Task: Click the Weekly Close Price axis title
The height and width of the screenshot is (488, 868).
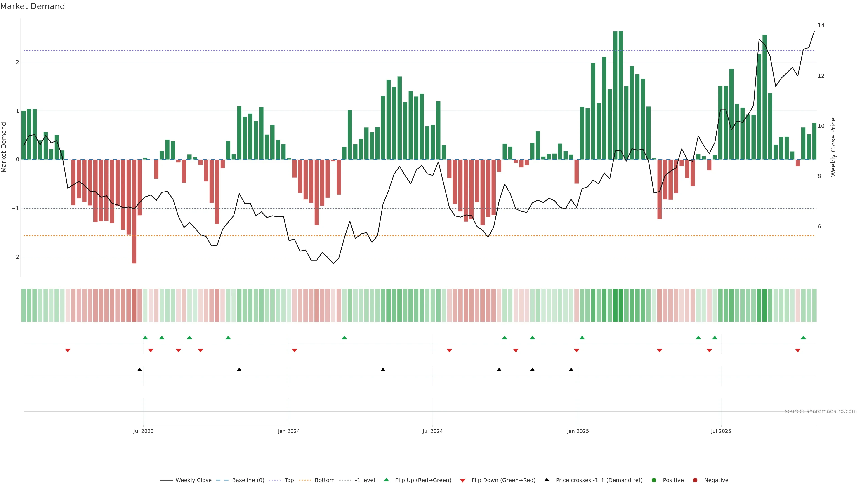Action: pyautogui.click(x=833, y=147)
